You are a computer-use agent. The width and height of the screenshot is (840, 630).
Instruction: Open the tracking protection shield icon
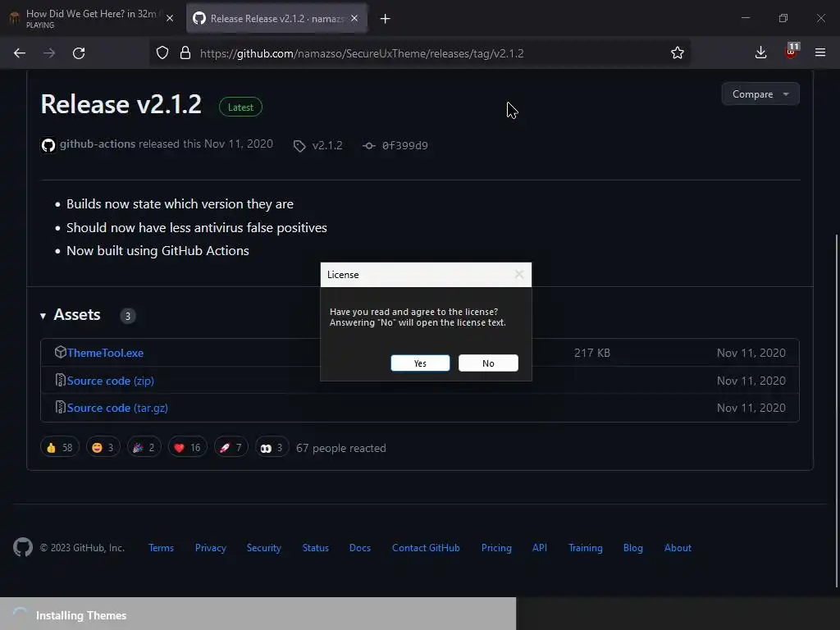click(162, 53)
